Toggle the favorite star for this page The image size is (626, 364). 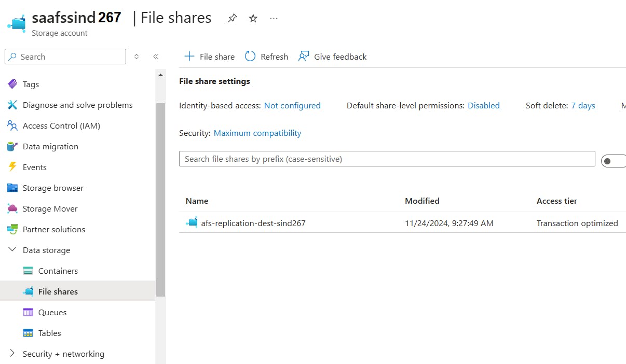[253, 18]
